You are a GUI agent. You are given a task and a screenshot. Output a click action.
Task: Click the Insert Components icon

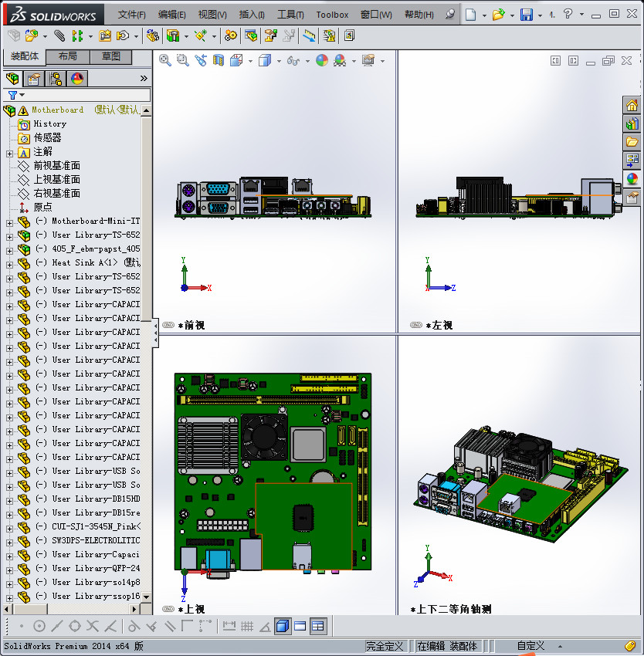[x=31, y=36]
